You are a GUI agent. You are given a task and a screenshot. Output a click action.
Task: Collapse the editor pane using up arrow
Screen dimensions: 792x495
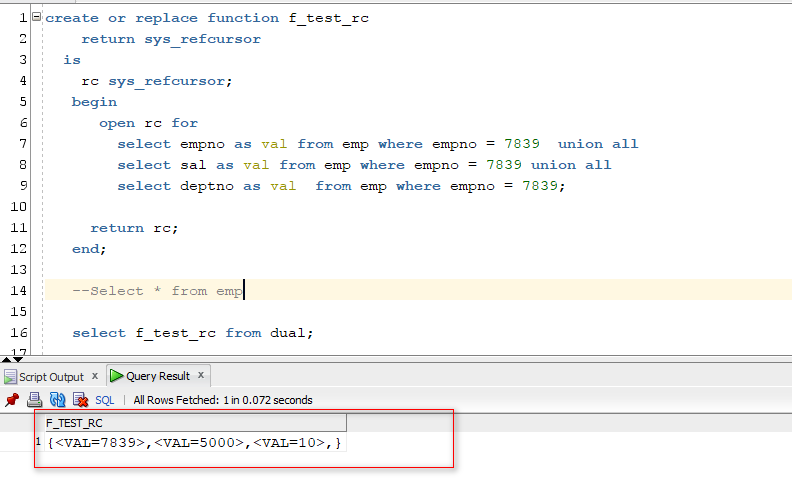[x=6, y=360]
